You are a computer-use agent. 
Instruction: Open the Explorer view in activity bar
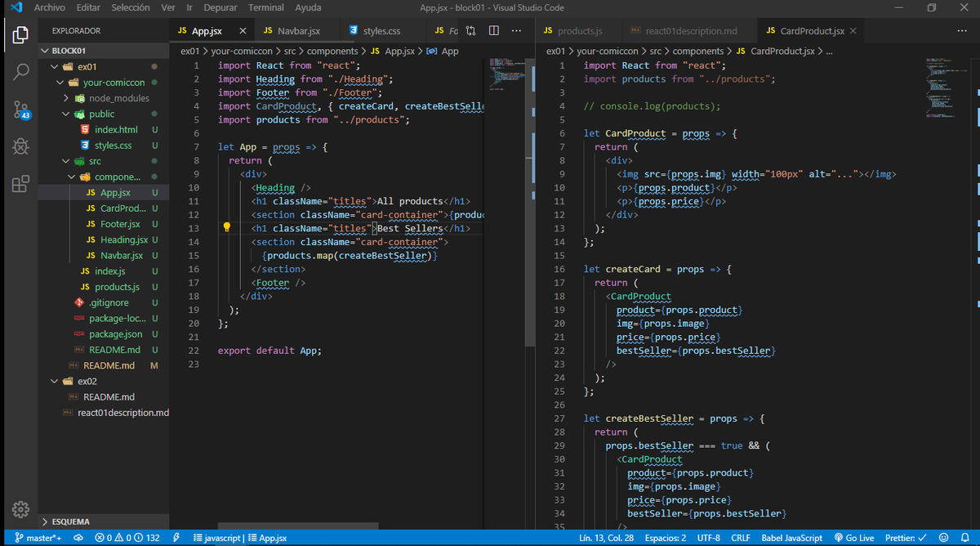(20, 35)
